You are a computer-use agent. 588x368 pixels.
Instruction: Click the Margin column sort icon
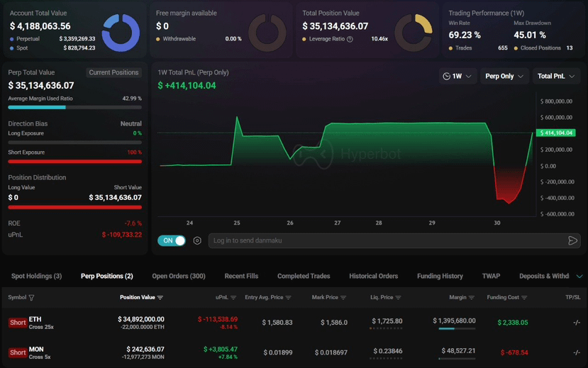472,298
